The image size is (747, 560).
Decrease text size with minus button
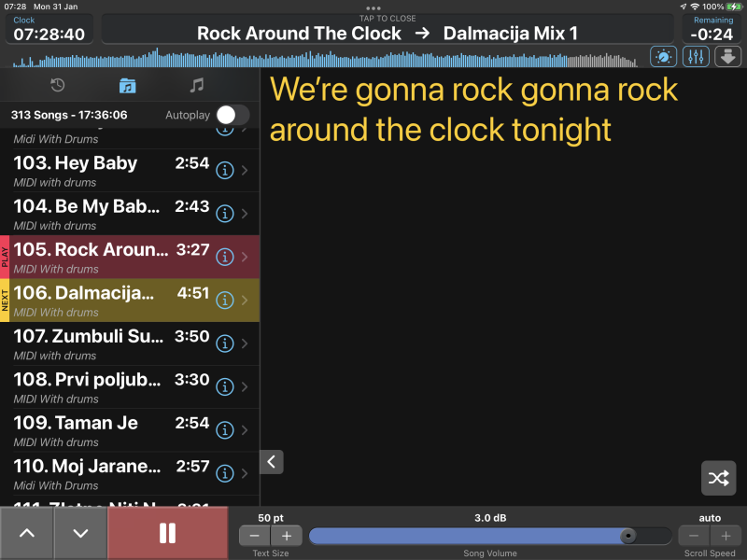point(254,536)
